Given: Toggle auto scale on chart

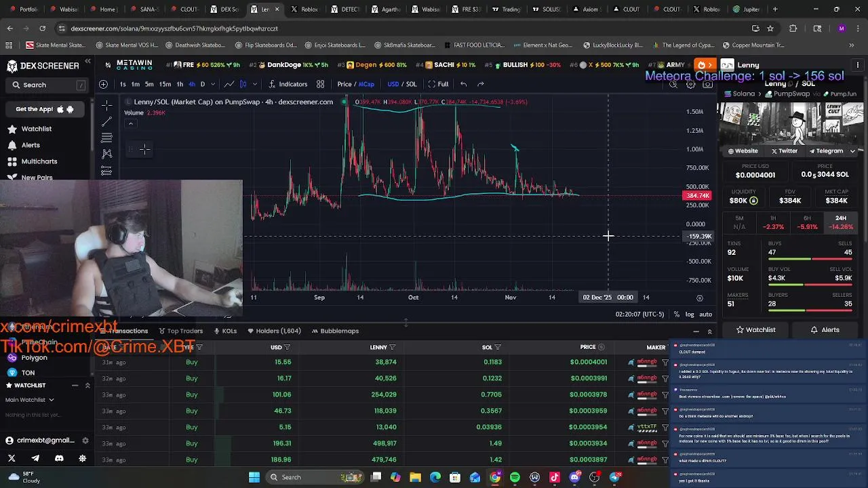Looking at the screenshot, I should click(x=705, y=314).
